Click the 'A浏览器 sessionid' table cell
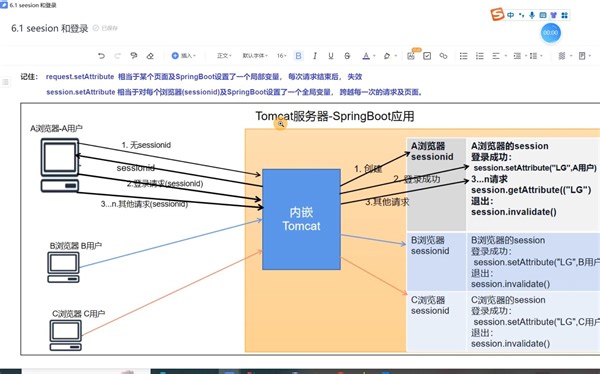 [x=436, y=185]
